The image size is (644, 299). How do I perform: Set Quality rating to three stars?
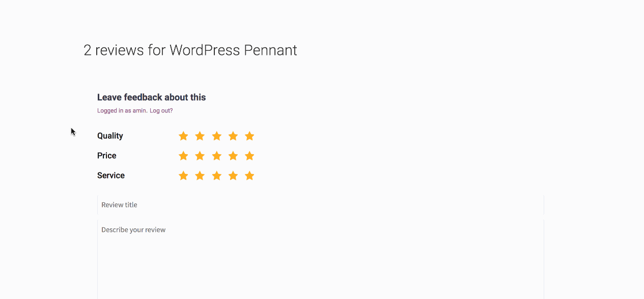pyautogui.click(x=216, y=136)
